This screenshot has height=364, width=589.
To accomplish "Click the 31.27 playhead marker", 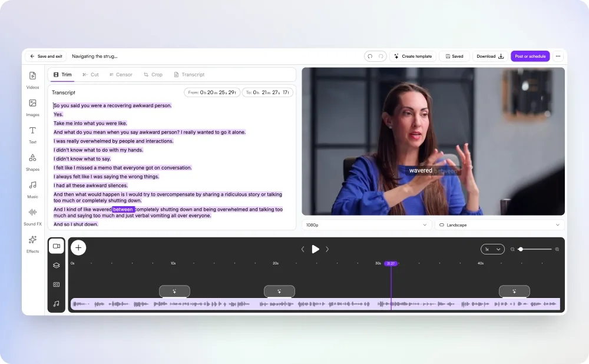I will [391, 263].
